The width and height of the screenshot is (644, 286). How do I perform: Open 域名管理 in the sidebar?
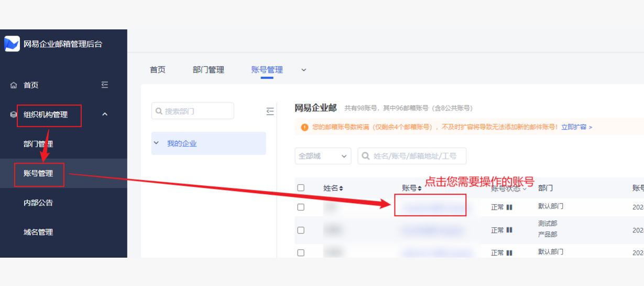pyautogui.click(x=38, y=232)
